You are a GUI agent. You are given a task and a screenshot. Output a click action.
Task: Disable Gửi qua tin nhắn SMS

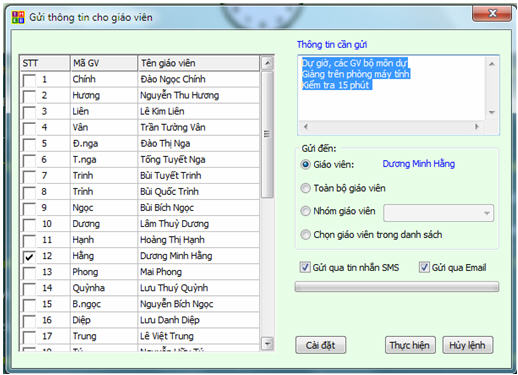click(305, 267)
